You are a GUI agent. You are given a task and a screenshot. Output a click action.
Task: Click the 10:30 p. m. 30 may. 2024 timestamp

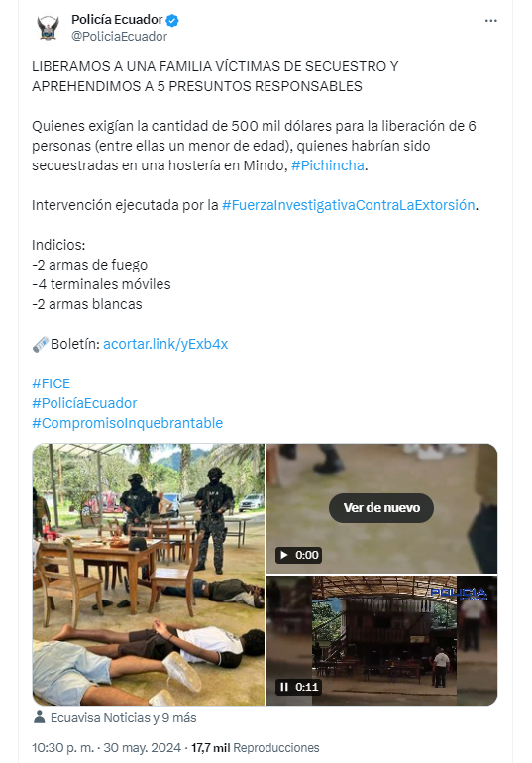click(x=106, y=747)
